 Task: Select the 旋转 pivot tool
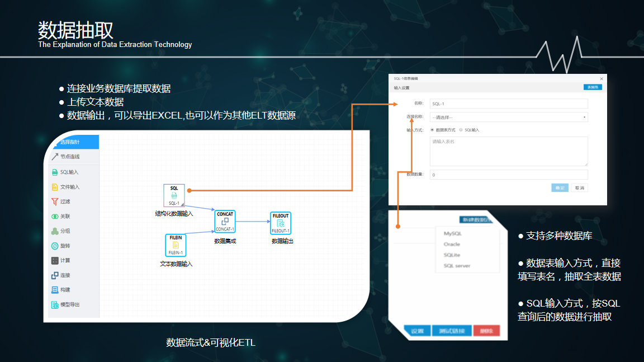[x=55, y=246]
